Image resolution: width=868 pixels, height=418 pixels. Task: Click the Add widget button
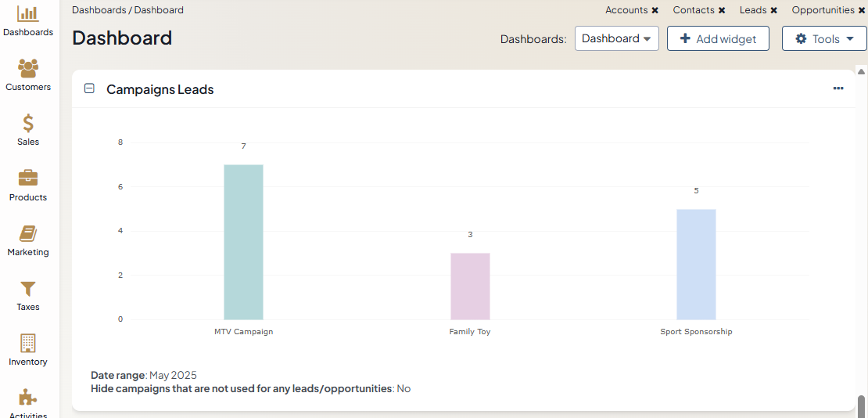[718, 38]
